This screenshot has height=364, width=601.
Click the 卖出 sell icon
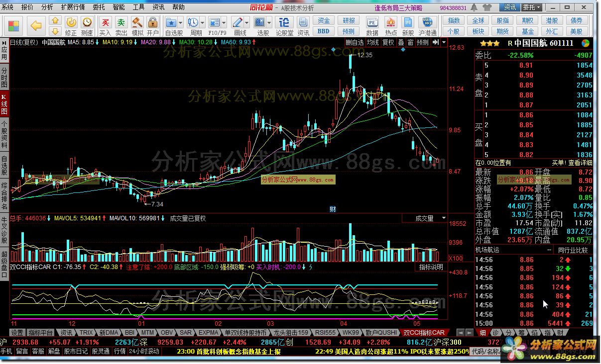121,26
